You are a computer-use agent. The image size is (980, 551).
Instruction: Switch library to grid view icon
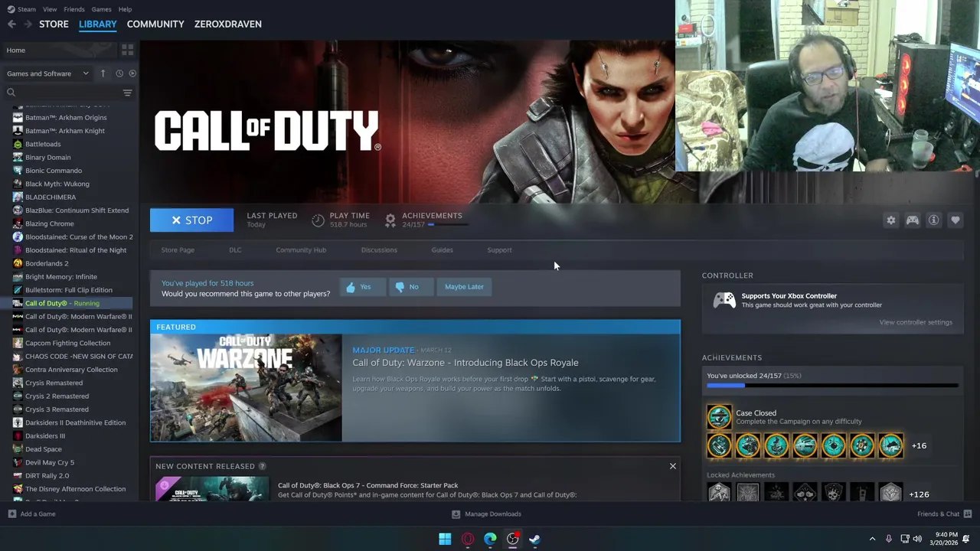coord(128,50)
